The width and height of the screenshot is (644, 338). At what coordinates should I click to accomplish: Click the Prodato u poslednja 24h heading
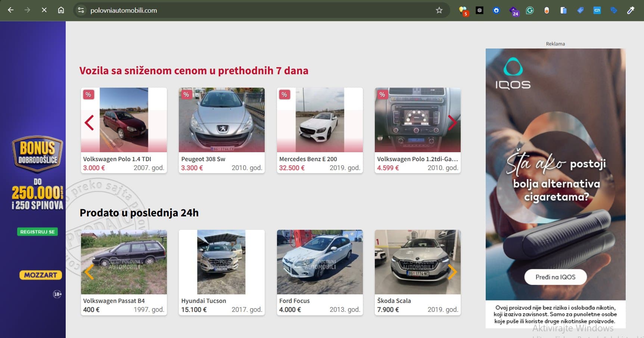click(x=139, y=213)
